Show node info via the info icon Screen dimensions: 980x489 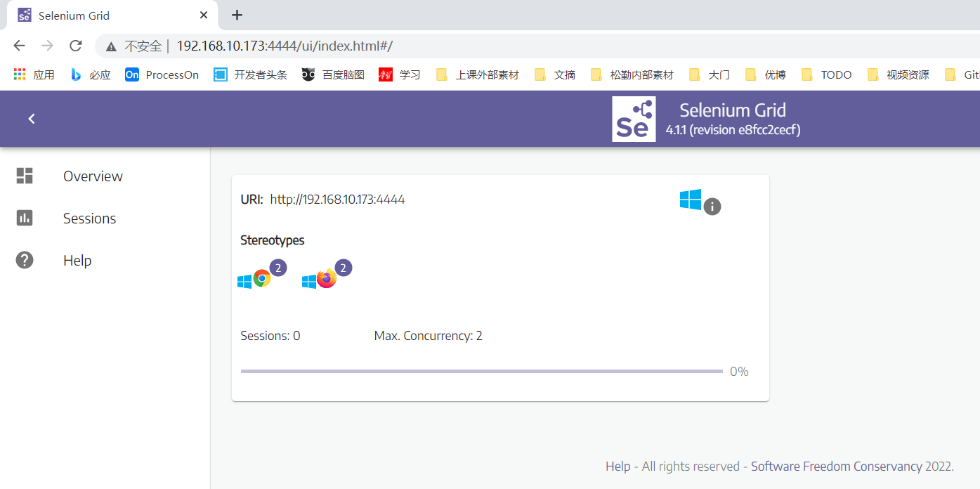pyautogui.click(x=712, y=207)
